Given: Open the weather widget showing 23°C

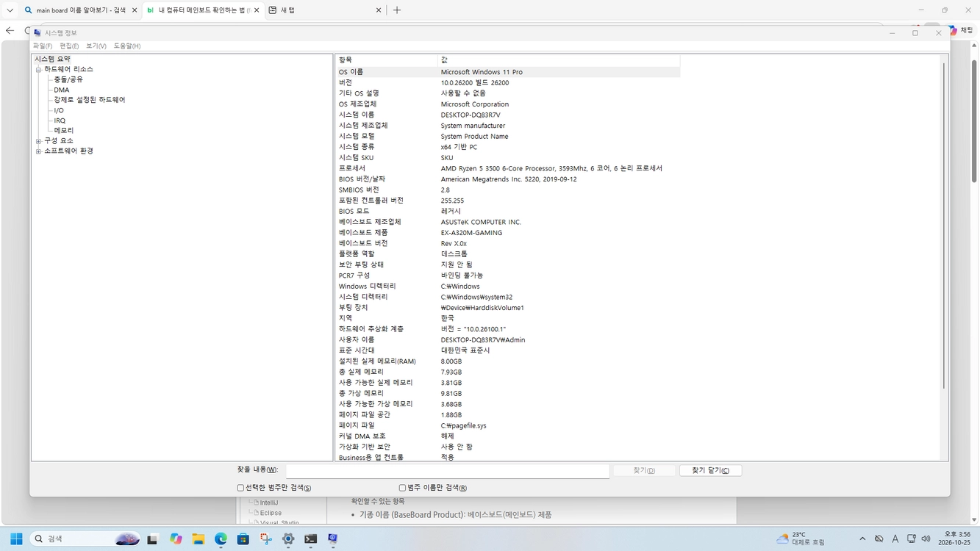Looking at the screenshot, I should click(x=800, y=539).
